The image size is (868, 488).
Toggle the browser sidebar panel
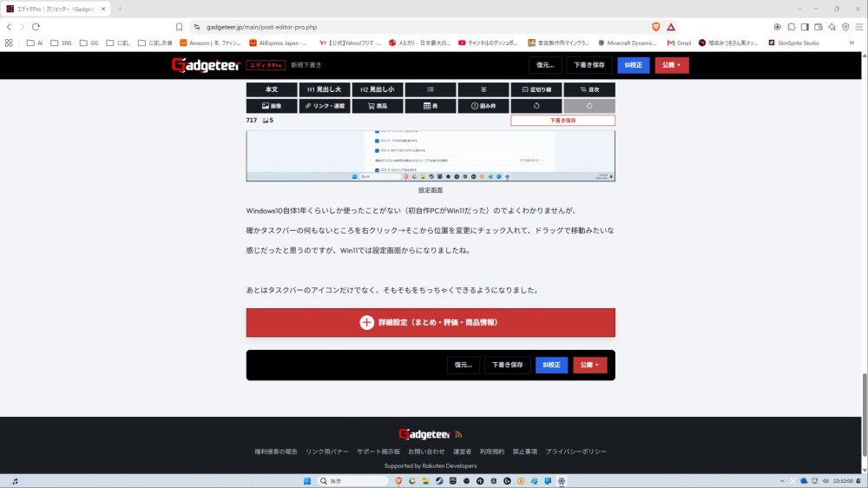[x=805, y=27]
